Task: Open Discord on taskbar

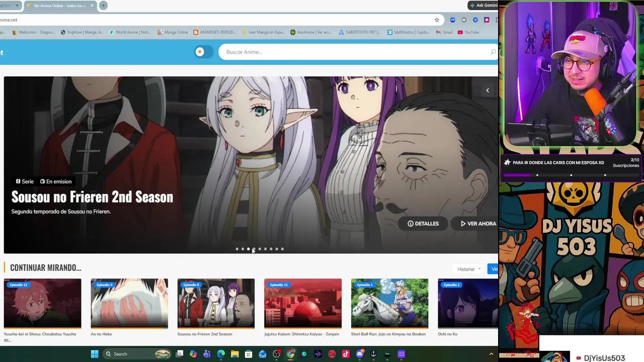Action: point(359,354)
